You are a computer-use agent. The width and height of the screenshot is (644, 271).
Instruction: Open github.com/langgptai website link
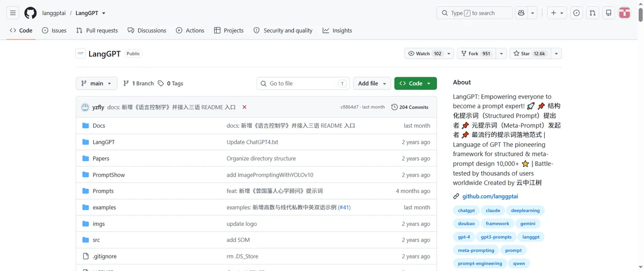tap(490, 196)
